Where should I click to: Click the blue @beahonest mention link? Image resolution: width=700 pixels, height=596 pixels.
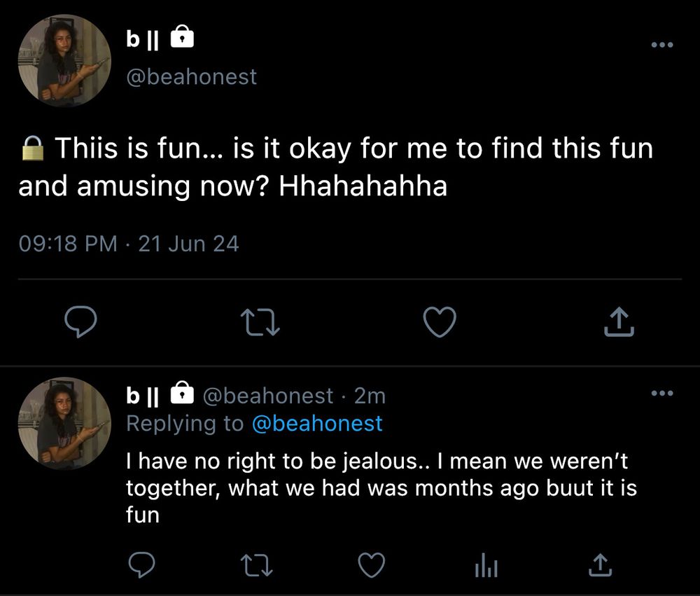tap(316, 424)
